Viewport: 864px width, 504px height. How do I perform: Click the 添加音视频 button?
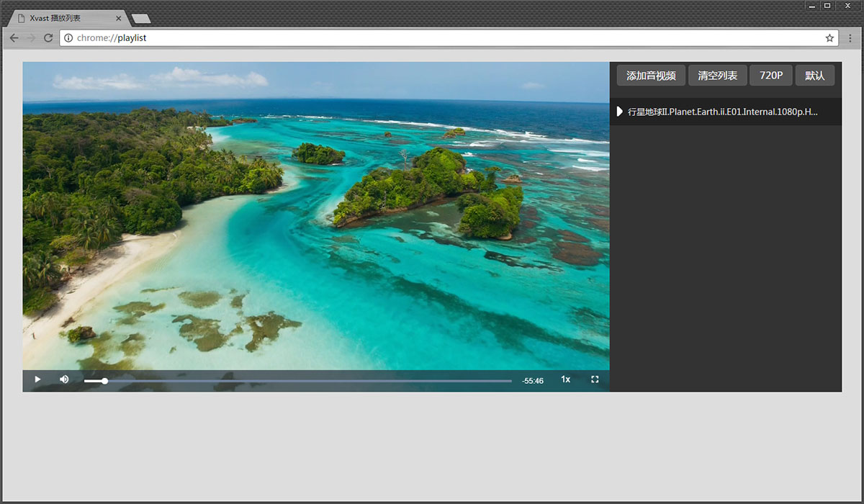pyautogui.click(x=651, y=76)
